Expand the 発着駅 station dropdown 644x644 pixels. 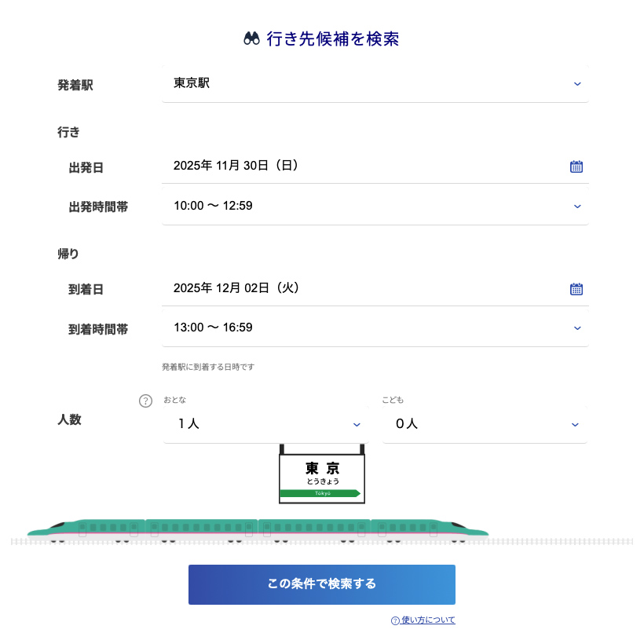pos(374,83)
